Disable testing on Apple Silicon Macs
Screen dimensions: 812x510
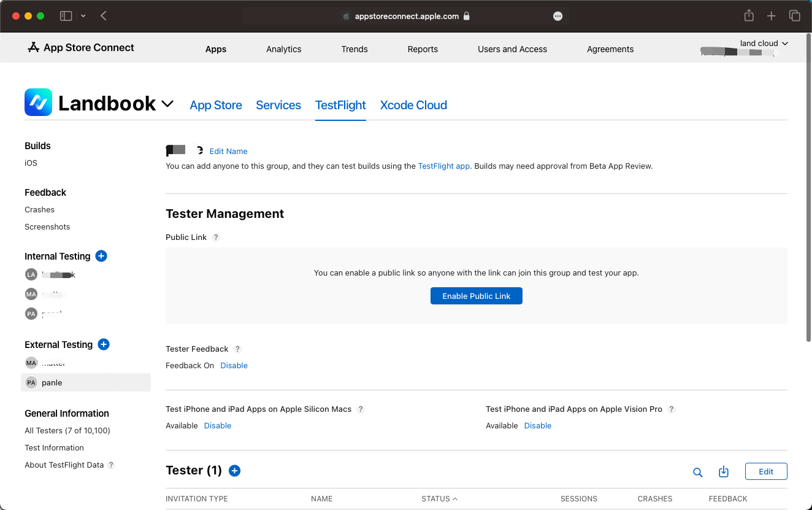point(218,426)
